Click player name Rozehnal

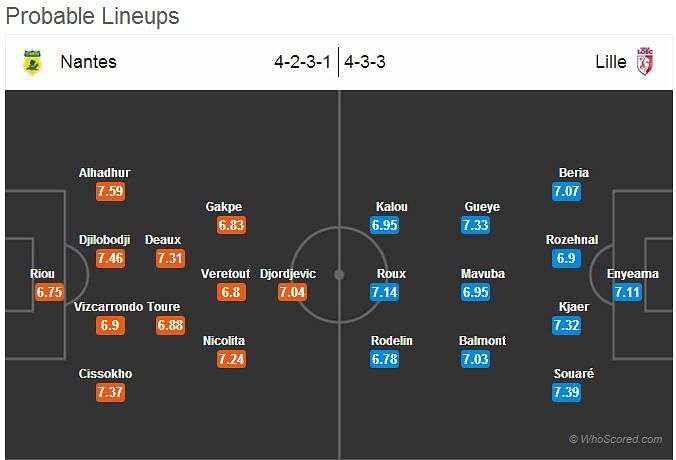click(x=574, y=240)
